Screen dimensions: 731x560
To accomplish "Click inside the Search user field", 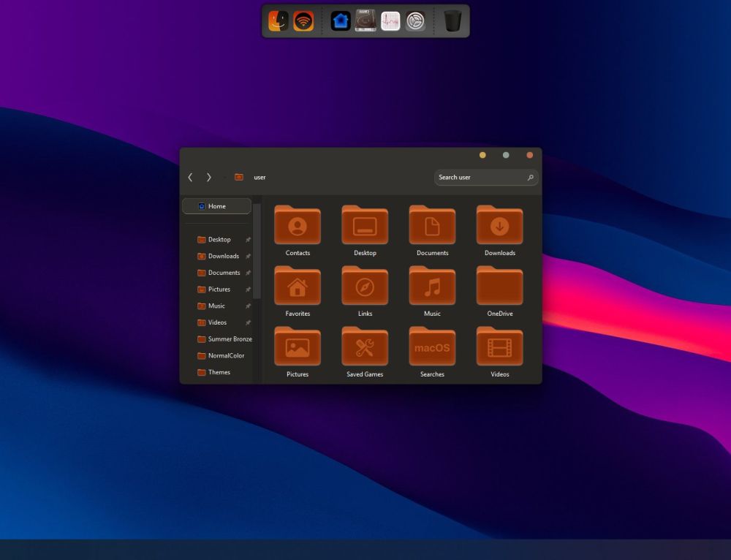I will point(475,177).
